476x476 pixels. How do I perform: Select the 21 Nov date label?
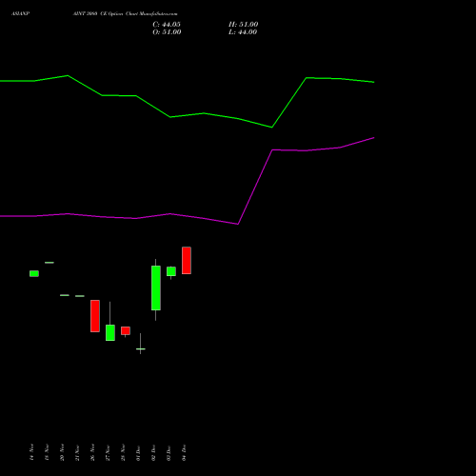[77, 452]
